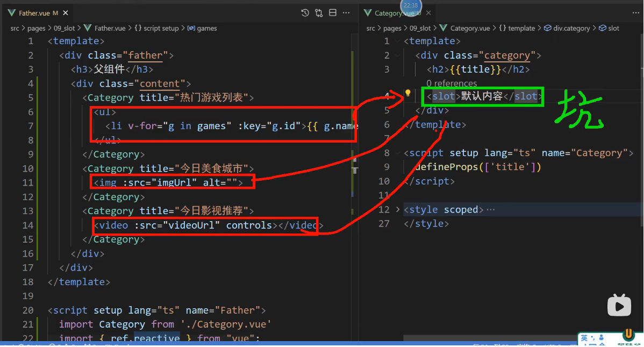
Task: Click ':src="imgUrl"' on line 11
Action: click(160, 182)
